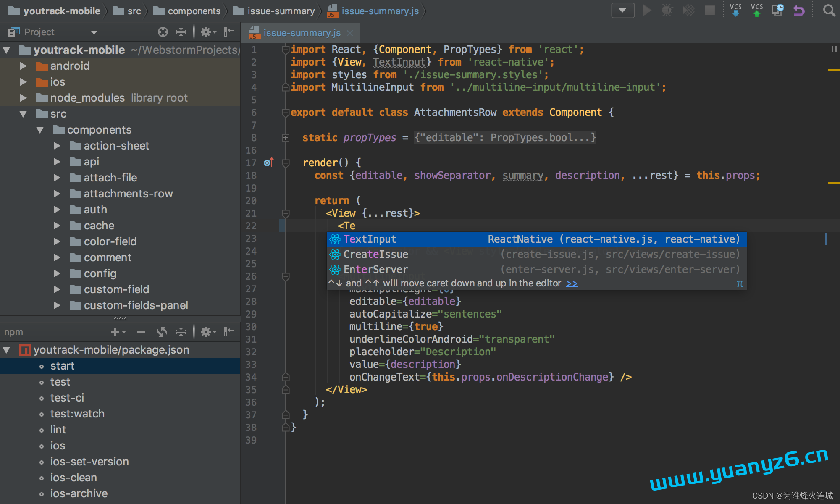Click youtrack-mobile in the breadcrumb bar

click(55, 11)
